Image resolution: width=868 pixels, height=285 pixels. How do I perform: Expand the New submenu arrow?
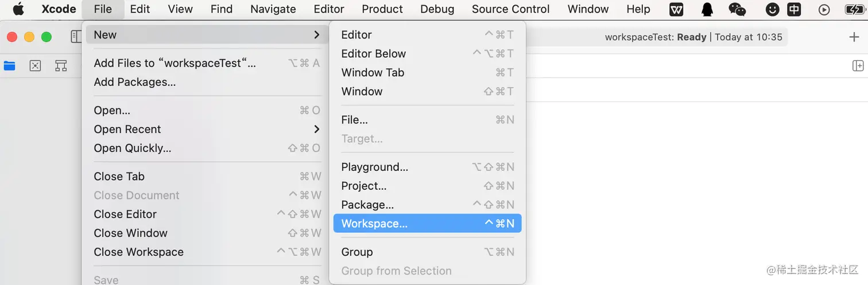(316, 35)
